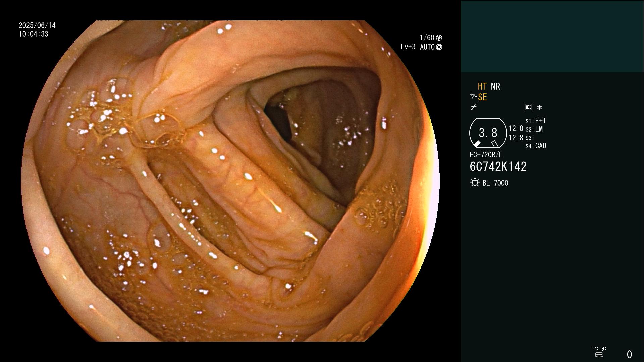Open the image settings sliders icon
The height and width of the screenshot is (362, 644).
[528, 107]
